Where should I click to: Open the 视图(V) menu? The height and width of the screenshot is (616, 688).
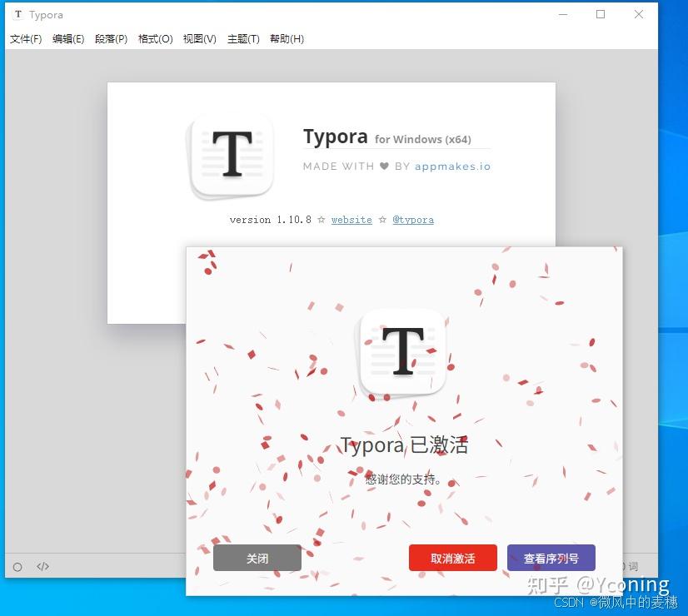199,38
